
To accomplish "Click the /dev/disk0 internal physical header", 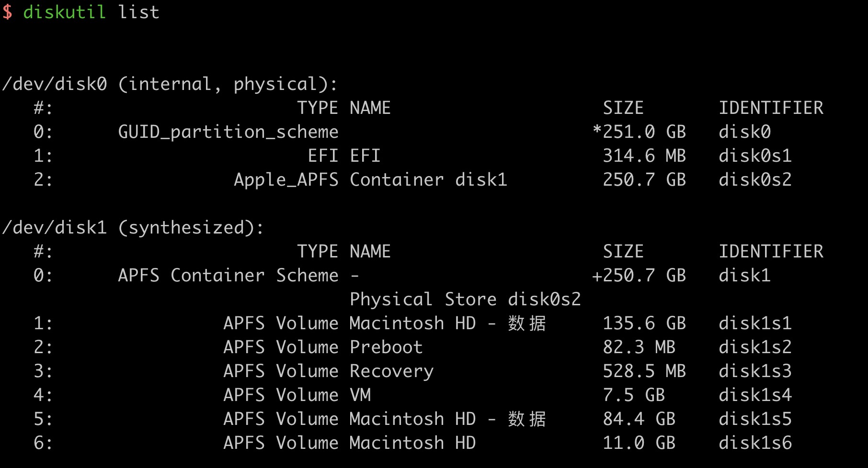I will (x=170, y=84).
